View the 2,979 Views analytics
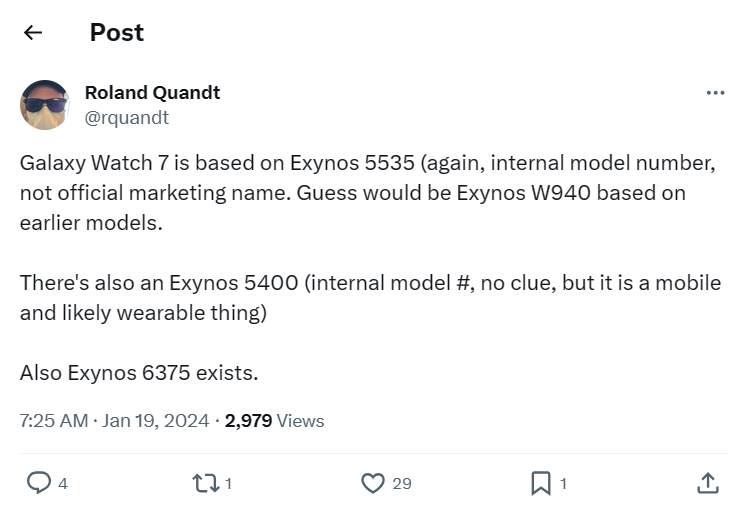745x508 pixels. click(x=274, y=421)
